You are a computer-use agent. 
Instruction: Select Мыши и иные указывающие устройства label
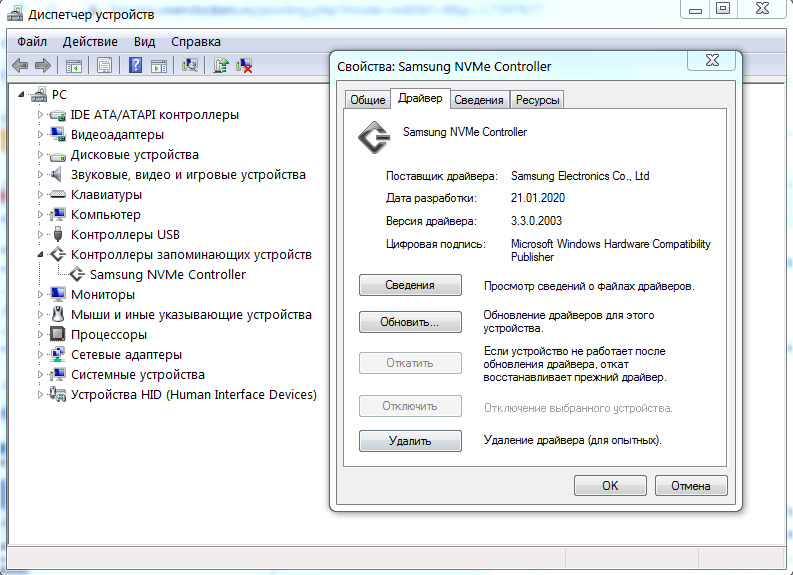[x=191, y=315]
